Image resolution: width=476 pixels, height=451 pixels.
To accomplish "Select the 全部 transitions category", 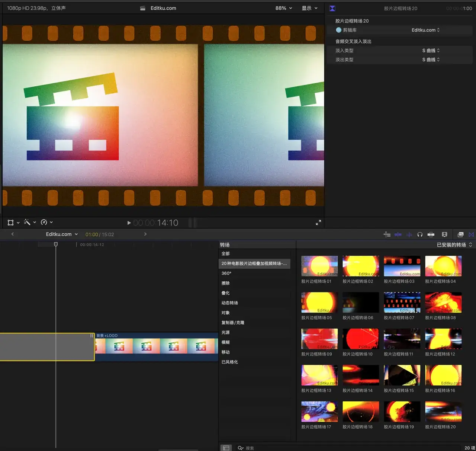I will point(226,254).
